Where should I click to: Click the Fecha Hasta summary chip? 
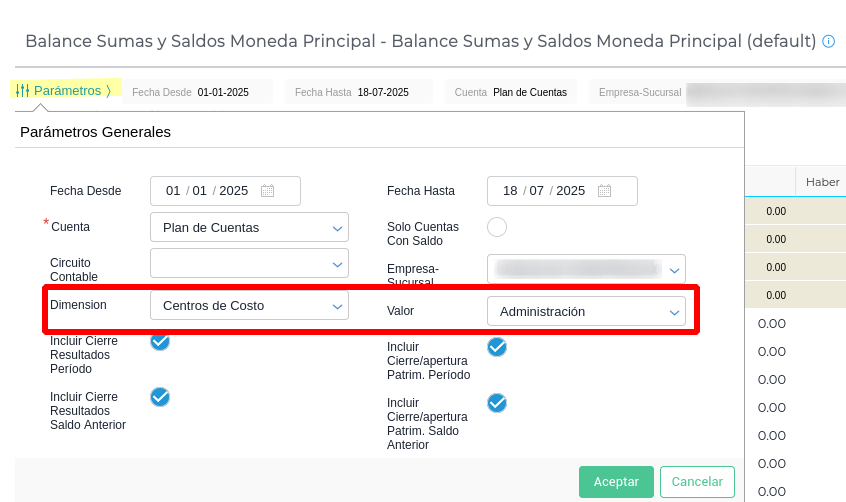coord(358,92)
